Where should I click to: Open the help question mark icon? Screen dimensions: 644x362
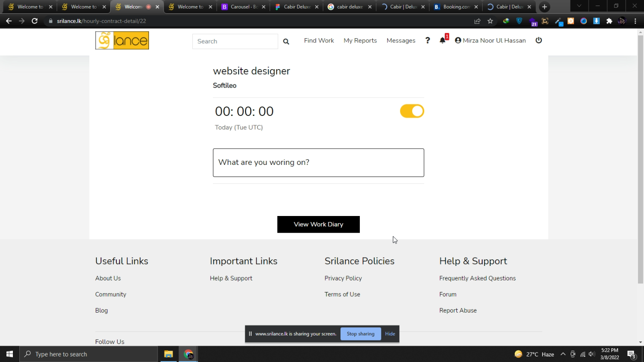pyautogui.click(x=428, y=40)
